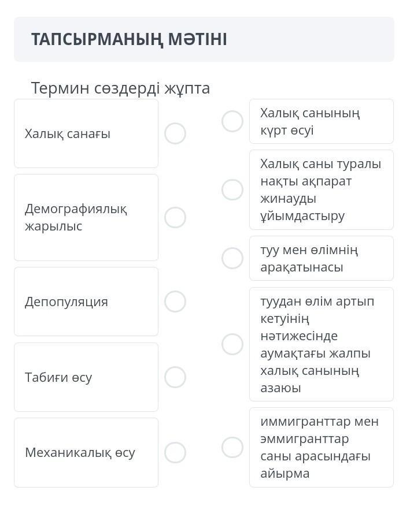
Task: Select circle next to Халық саны туралы нақты ақпарат
Action: tap(232, 189)
